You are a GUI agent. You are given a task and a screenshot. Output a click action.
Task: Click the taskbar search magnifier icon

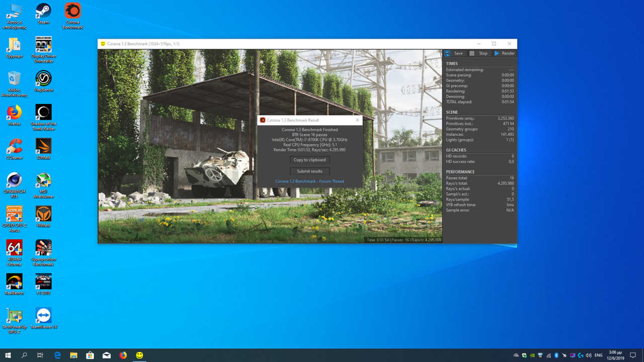24,355
